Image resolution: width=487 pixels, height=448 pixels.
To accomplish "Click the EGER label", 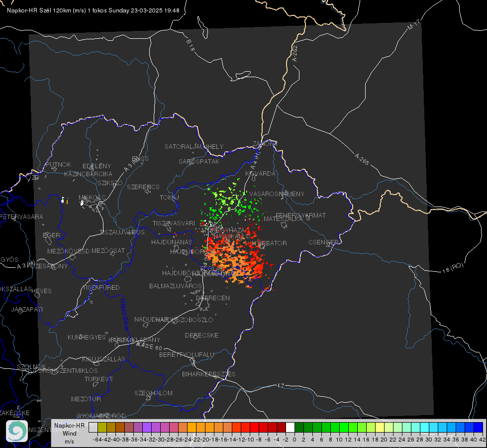I will (52, 235).
